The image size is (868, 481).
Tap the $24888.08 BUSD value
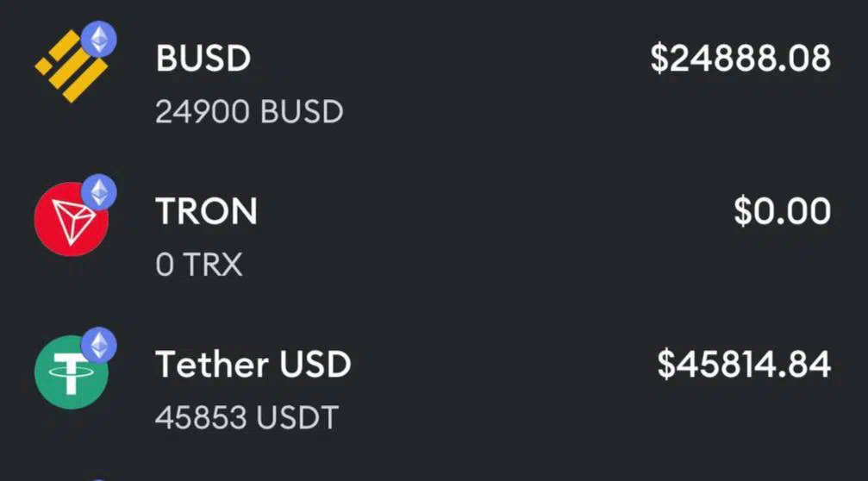tap(740, 58)
